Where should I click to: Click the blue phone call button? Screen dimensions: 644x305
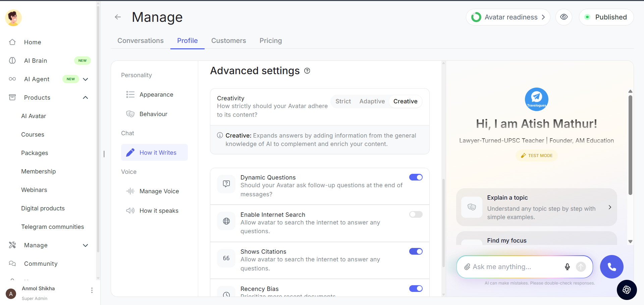click(x=611, y=267)
